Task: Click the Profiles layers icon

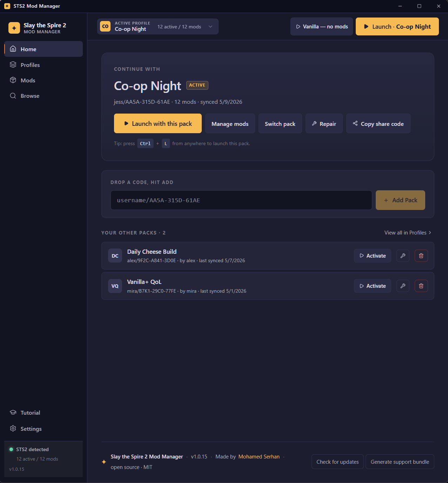Action: pos(13,64)
